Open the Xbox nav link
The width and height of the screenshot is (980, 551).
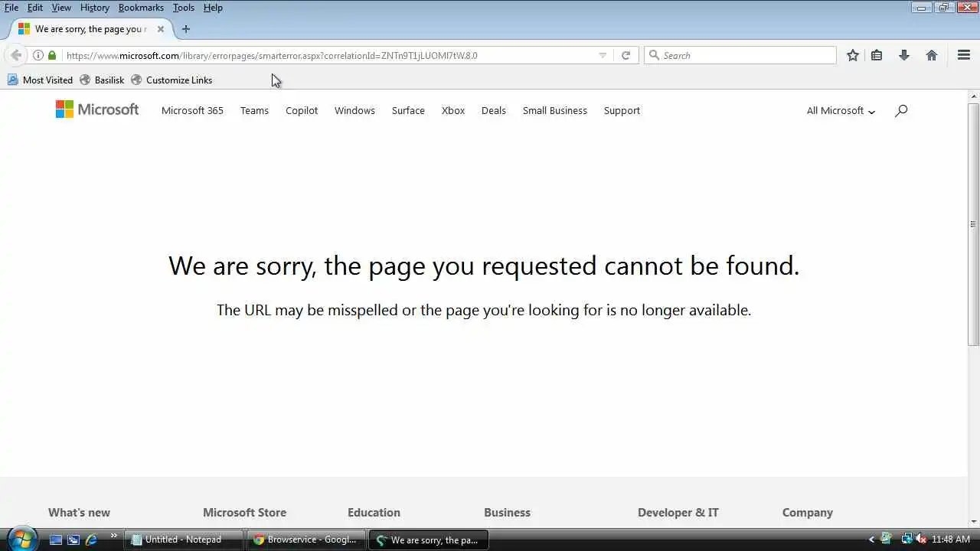click(x=453, y=110)
